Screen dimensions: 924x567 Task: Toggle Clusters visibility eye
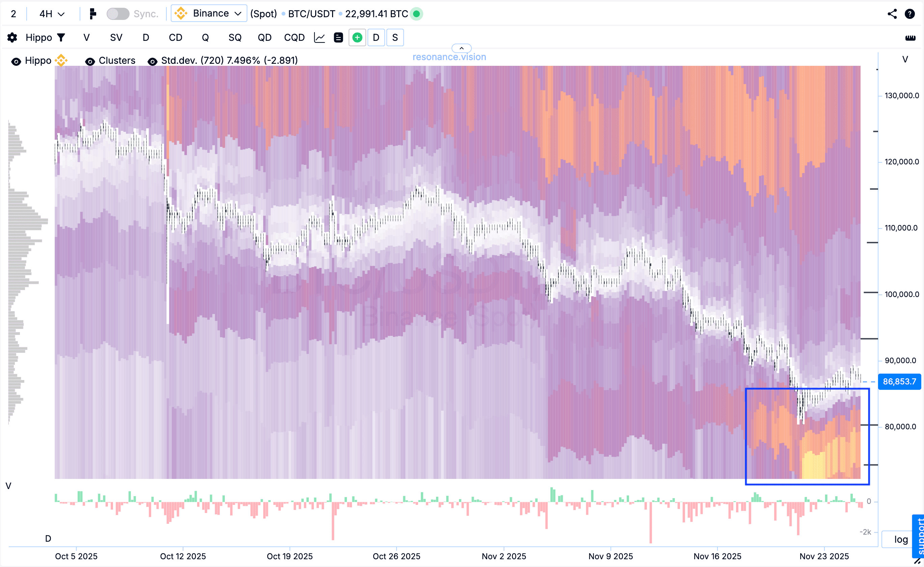tap(90, 61)
